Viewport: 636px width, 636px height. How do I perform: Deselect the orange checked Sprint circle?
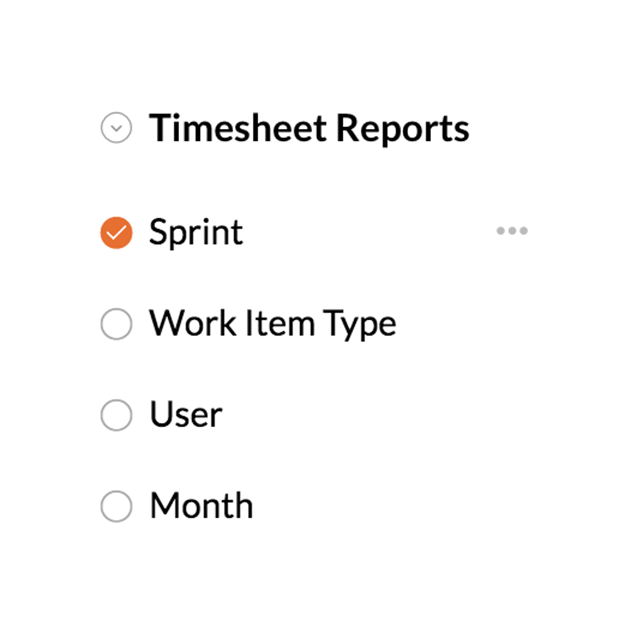click(116, 232)
